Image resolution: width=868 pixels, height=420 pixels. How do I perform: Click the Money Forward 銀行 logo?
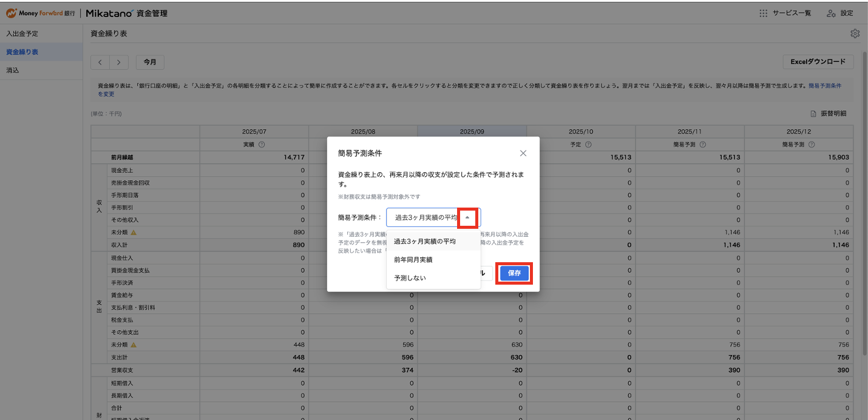(41, 13)
